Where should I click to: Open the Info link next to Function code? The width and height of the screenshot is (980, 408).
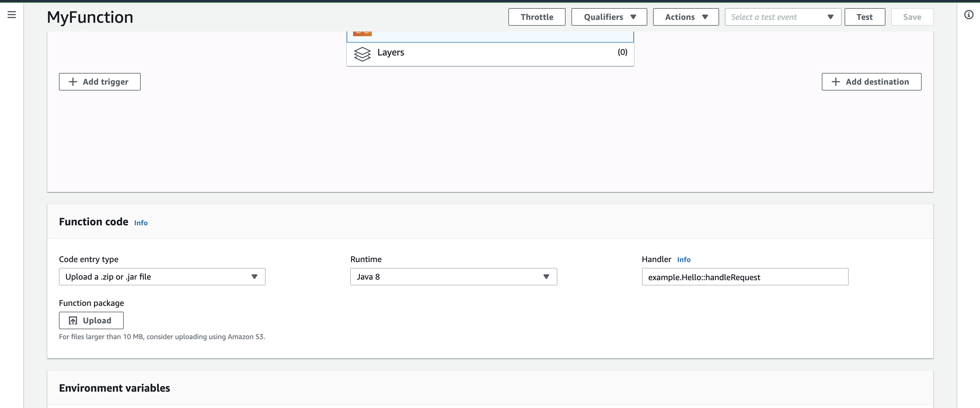[x=140, y=223]
